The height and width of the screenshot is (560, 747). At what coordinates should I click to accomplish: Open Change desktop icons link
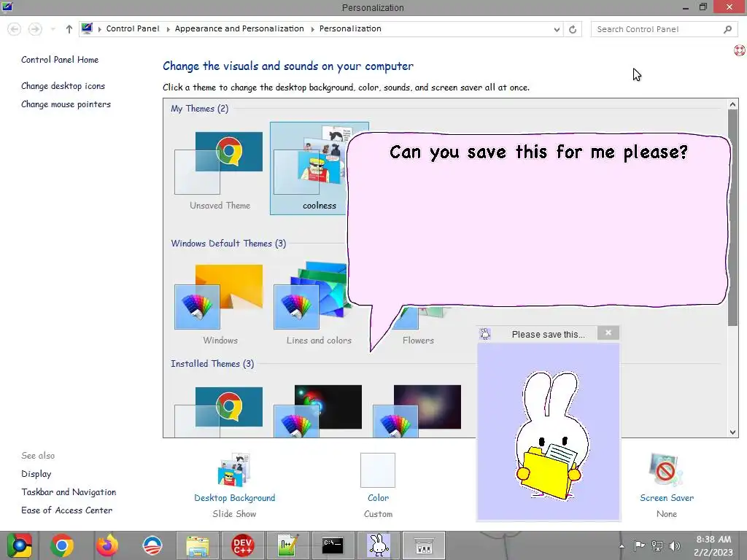(x=63, y=86)
